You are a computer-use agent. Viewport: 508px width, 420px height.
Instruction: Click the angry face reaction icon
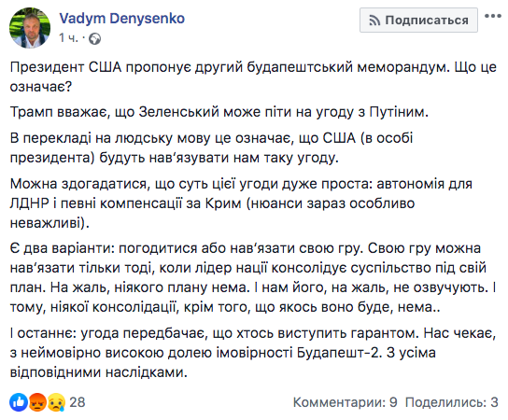click(37, 402)
